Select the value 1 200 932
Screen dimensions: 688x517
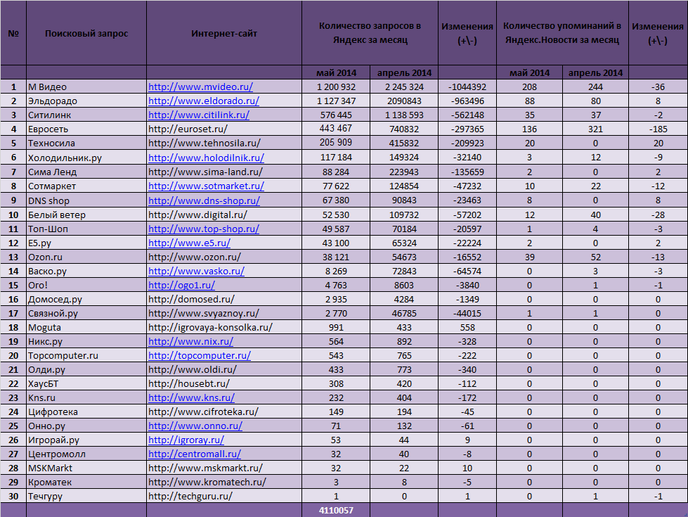336,87
